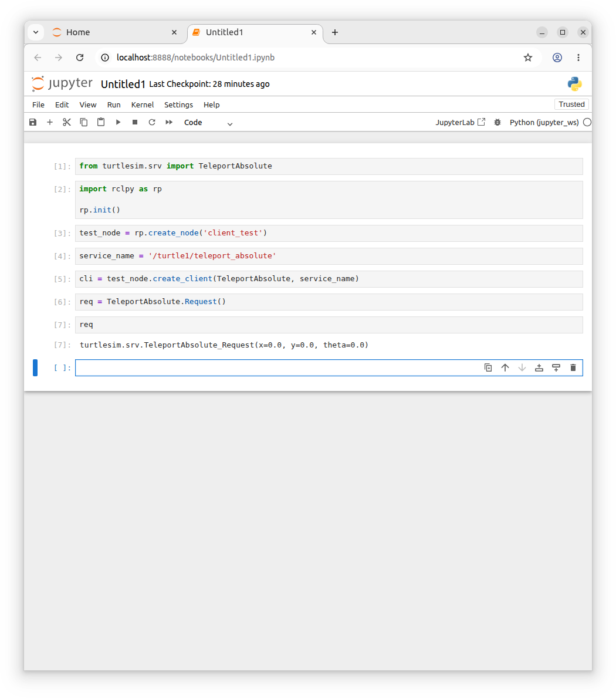Insert a new cell below with plus icon

50,122
